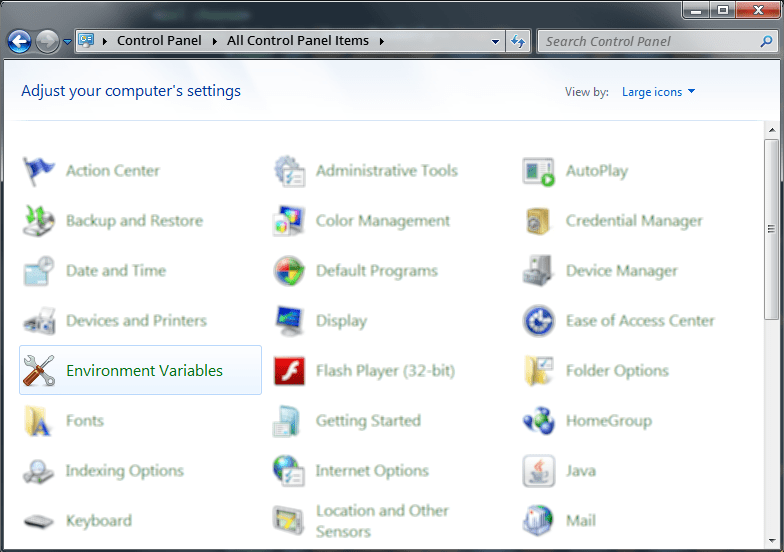784x552 pixels.
Task: Open the Getting Started icon
Action: coord(286,421)
